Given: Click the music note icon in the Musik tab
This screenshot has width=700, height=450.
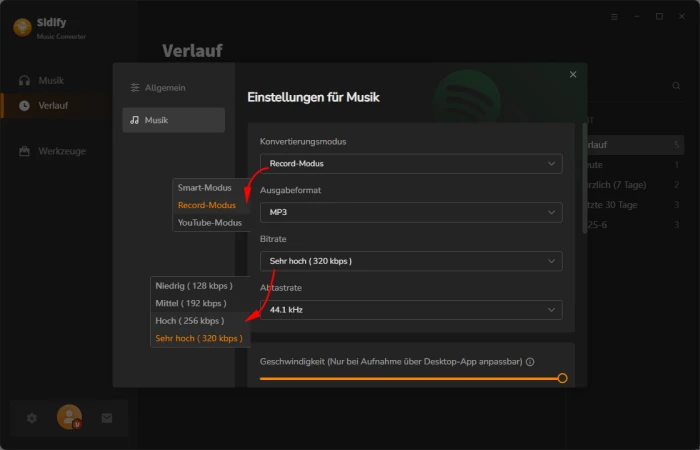Looking at the screenshot, I should pyautogui.click(x=134, y=120).
